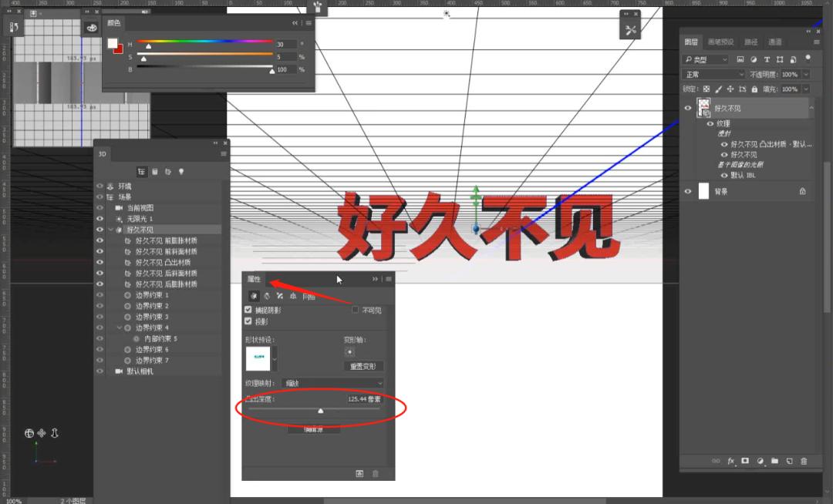This screenshot has height=504, width=833.
Task: Adjust 凸出深度 slider handle
Action: (320, 411)
